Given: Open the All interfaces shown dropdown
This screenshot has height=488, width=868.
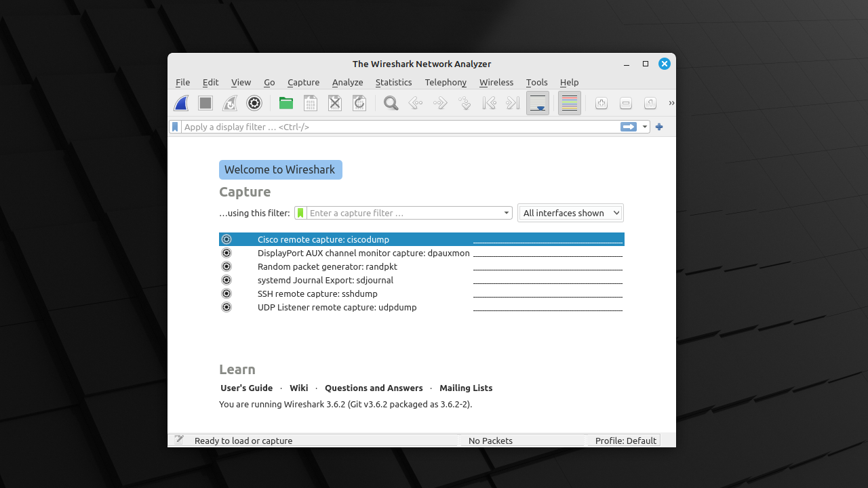Looking at the screenshot, I should [x=571, y=213].
